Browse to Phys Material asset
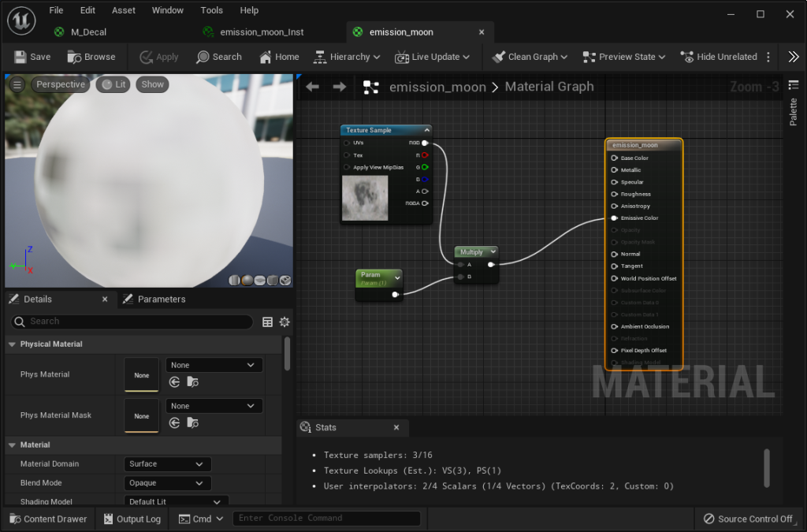Image resolution: width=807 pixels, height=532 pixels. click(x=192, y=381)
